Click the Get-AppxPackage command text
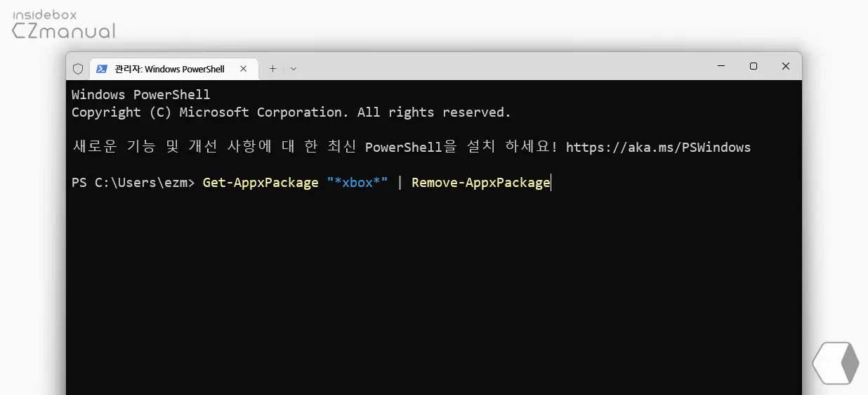Screen dimensions: 868x395 click(x=261, y=183)
